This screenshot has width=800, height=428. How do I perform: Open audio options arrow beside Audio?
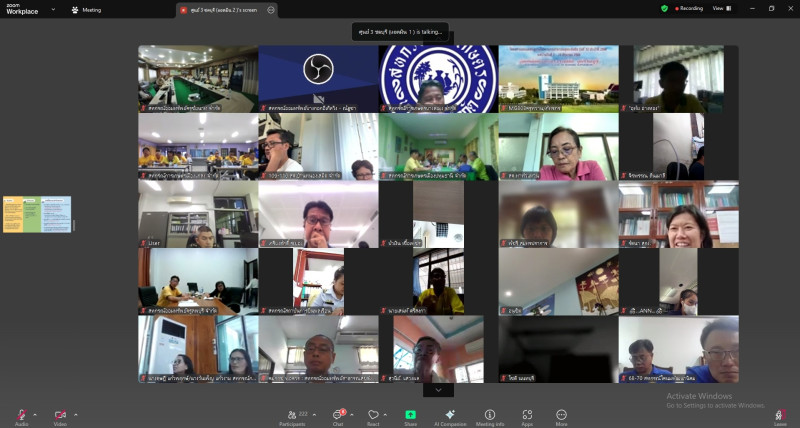tap(35, 415)
